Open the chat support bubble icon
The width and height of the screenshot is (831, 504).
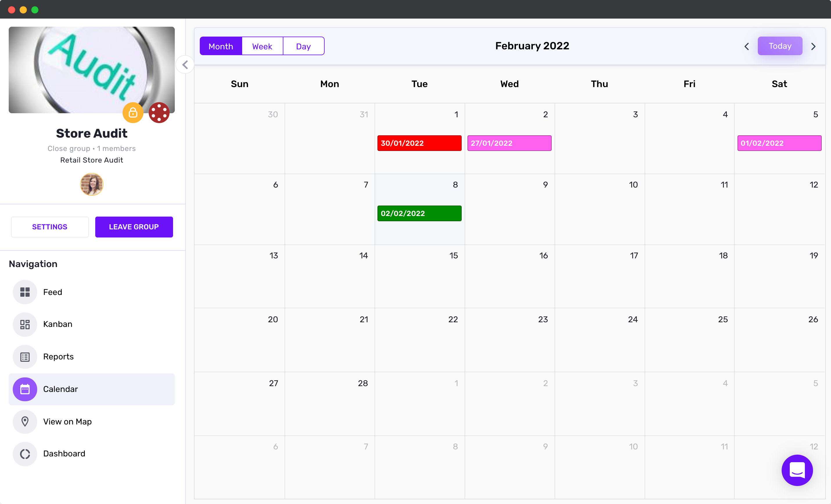click(x=797, y=470)
